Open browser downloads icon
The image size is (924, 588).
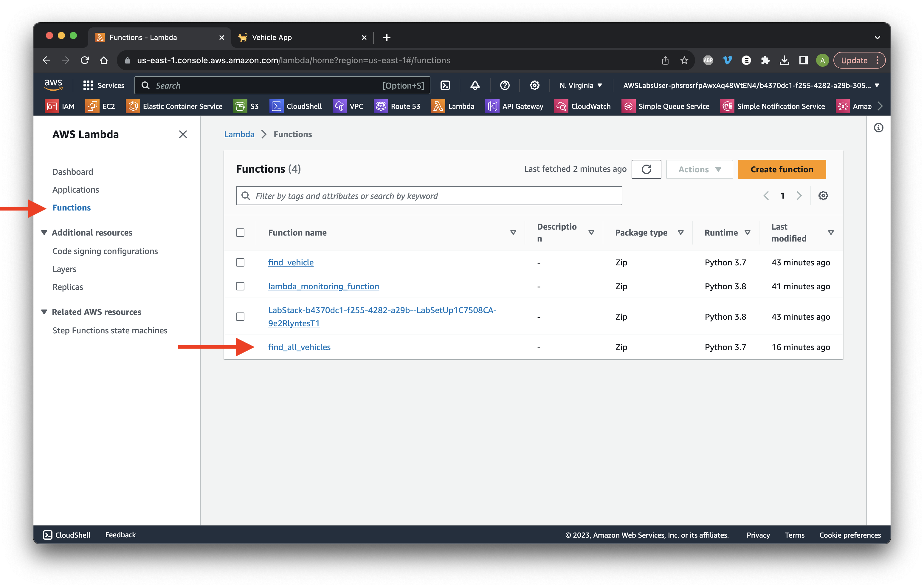pos(784,60)
